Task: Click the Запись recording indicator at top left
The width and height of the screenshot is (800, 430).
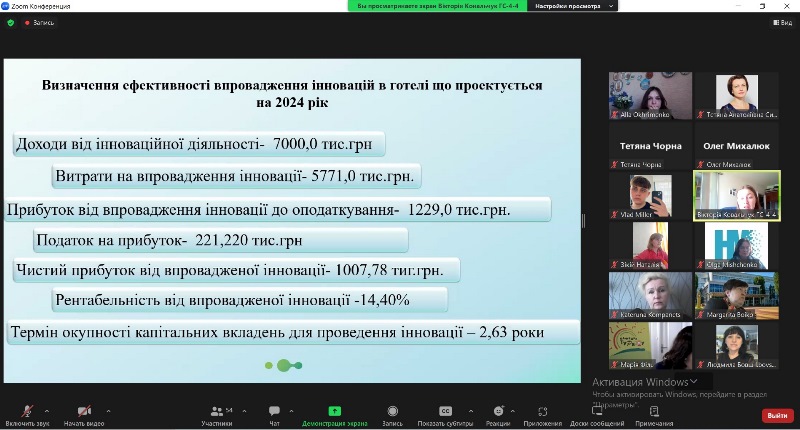Action: point(39,22)
